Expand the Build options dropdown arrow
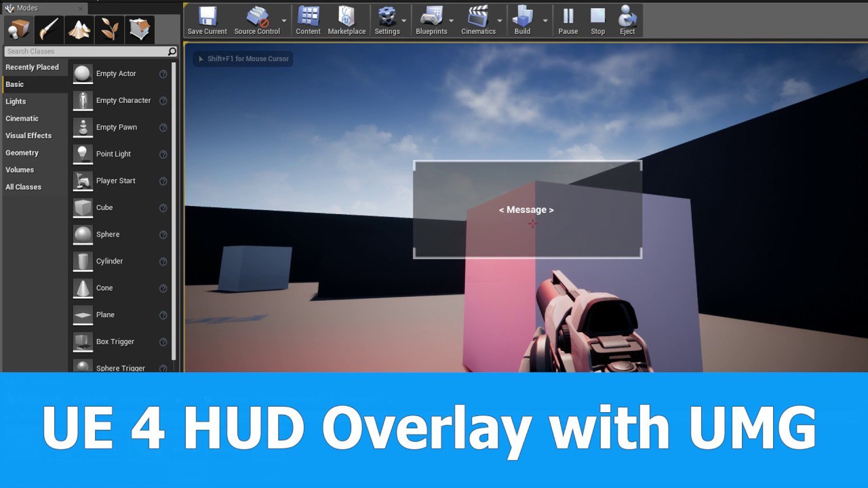Screen dimensions: 868x488 point(545,21)
